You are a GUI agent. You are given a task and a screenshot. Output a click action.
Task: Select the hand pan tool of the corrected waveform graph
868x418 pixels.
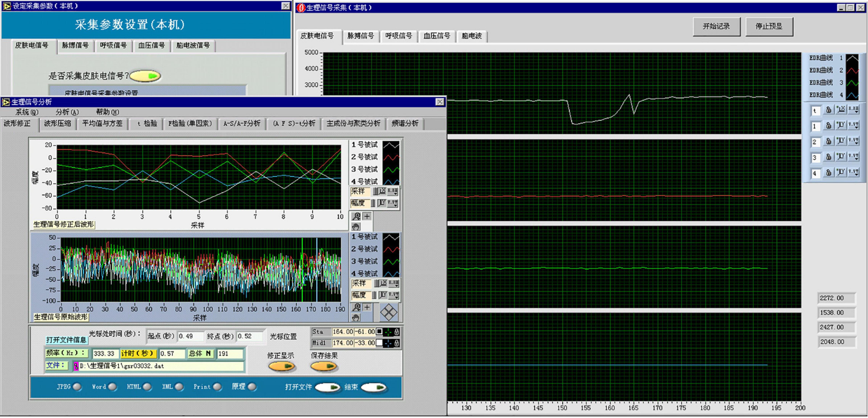pos(356,227)
